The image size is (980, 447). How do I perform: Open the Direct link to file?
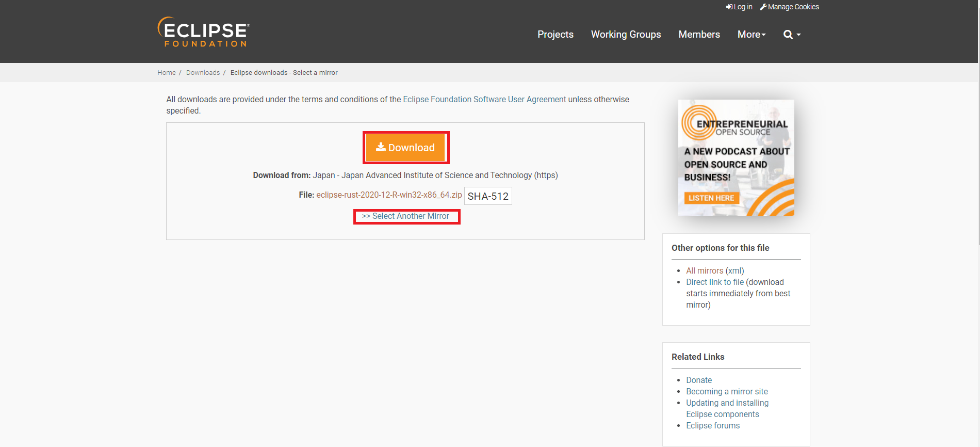[x=715, y=282]
